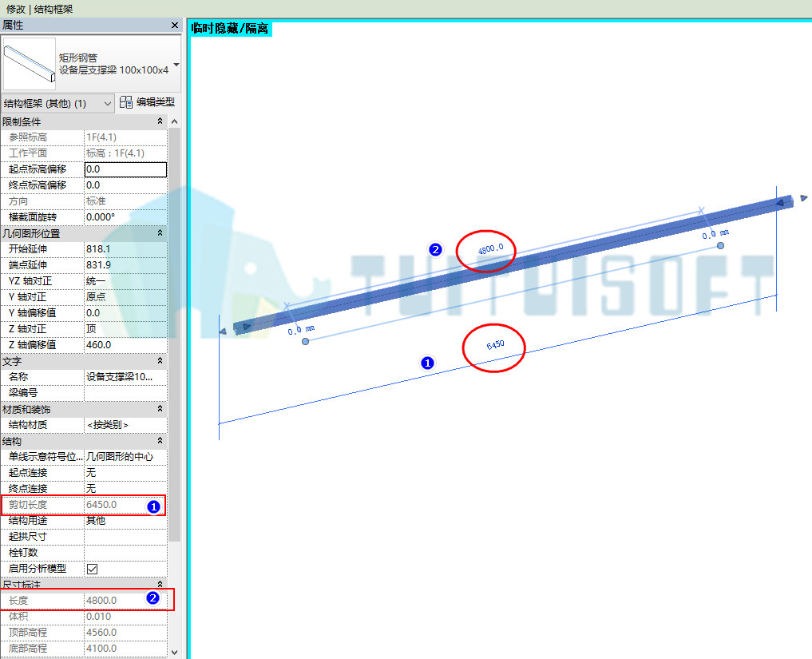The height and width of the screenshot is (659, 812).
Task: Open the type selector dropdown arrow
Action: [176, 65]
